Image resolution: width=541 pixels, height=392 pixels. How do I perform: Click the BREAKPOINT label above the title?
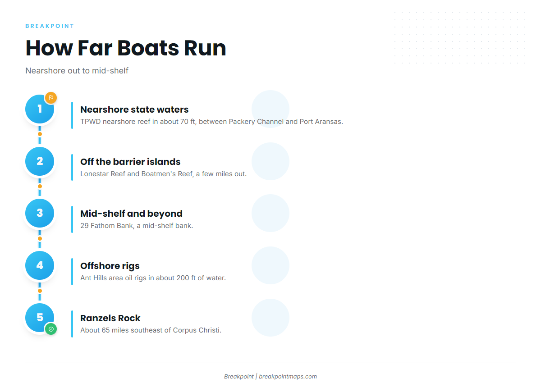[x=50, y=26]
